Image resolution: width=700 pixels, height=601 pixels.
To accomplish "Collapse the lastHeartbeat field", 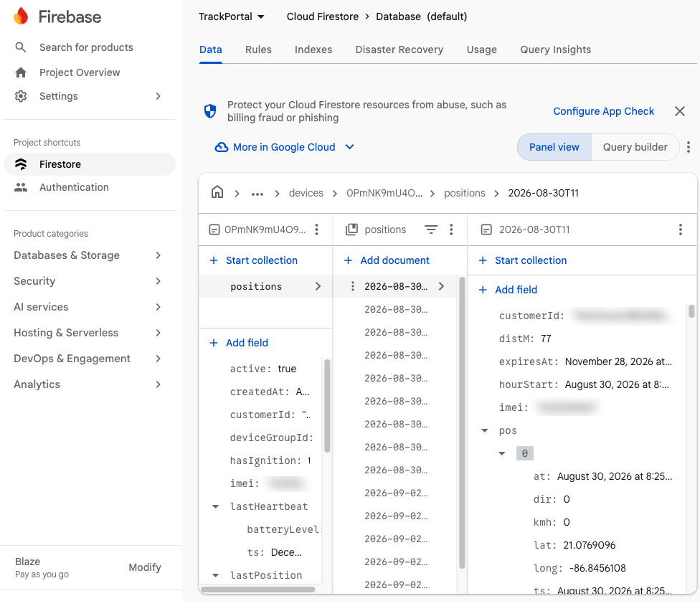I will pos(215,507).
